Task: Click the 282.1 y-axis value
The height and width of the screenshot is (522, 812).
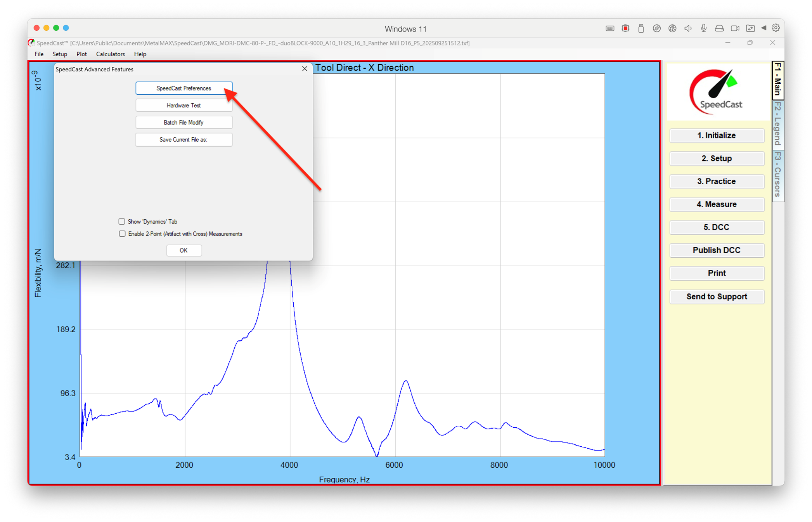Action: coord(66,265)
